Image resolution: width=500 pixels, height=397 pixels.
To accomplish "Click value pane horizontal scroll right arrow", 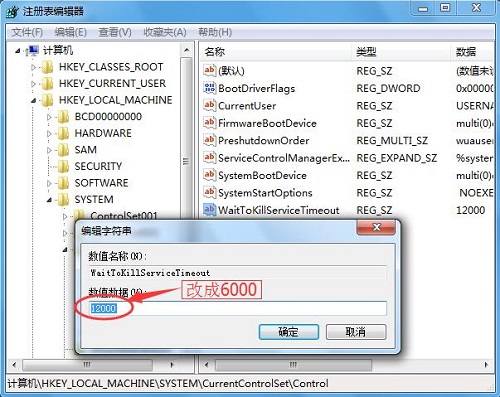I will coord(487,365).
